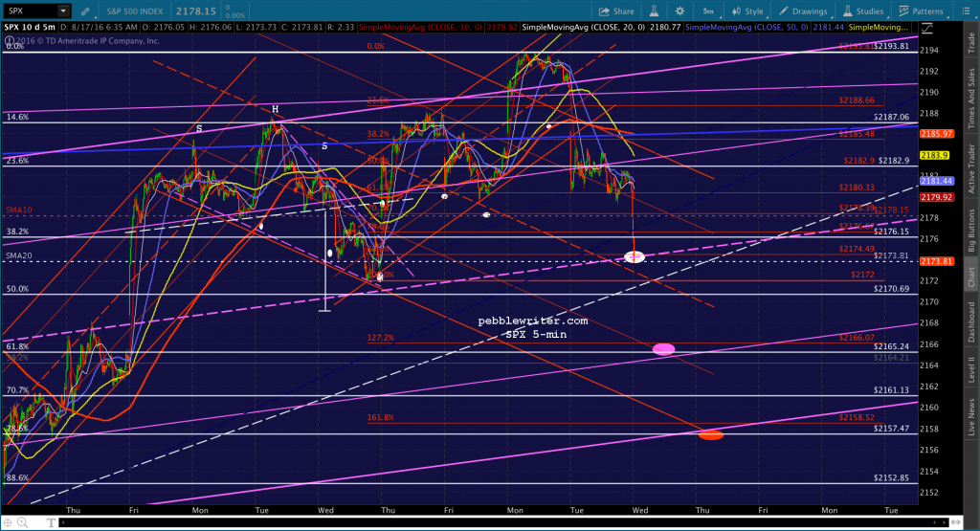Click the crosshair pan icon at bottom left
The image size is (980, 531).
pos(8,522)
